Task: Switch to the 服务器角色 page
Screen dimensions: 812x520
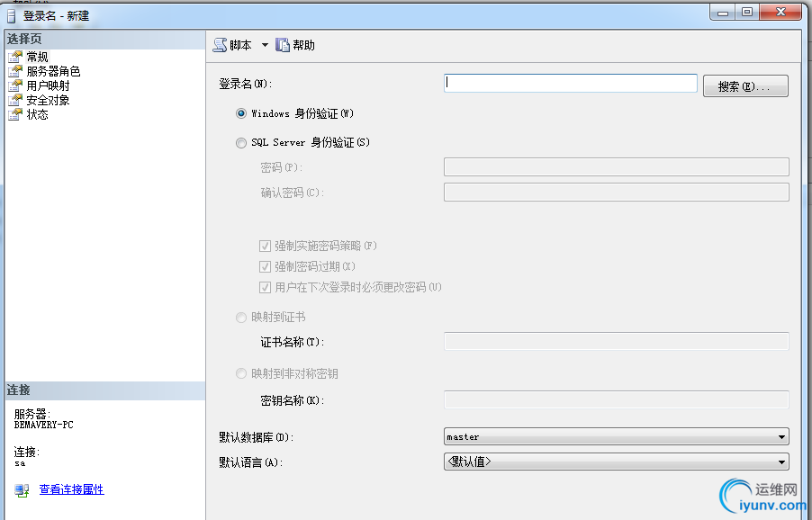Action: click(x=53, y=71)
